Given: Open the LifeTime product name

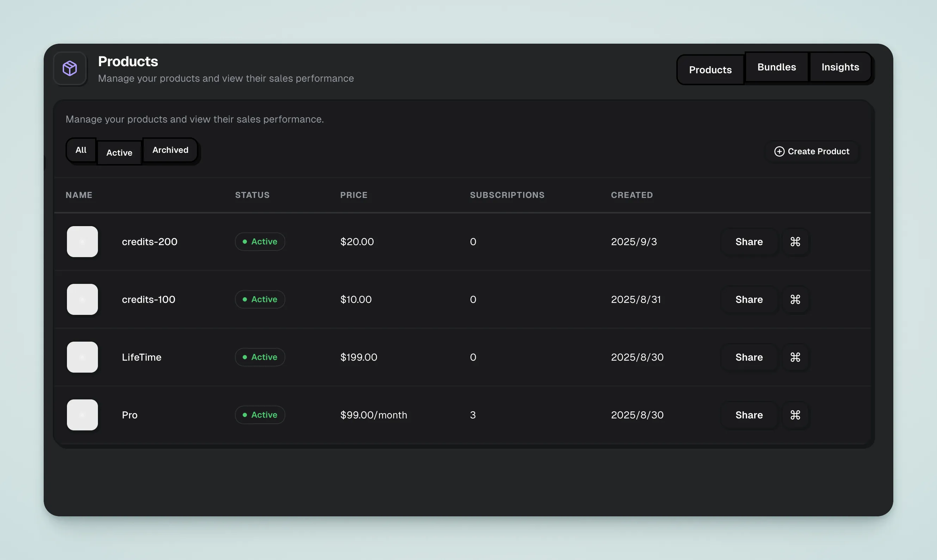Looking at the screenshot, I should [x=142, y=357].
